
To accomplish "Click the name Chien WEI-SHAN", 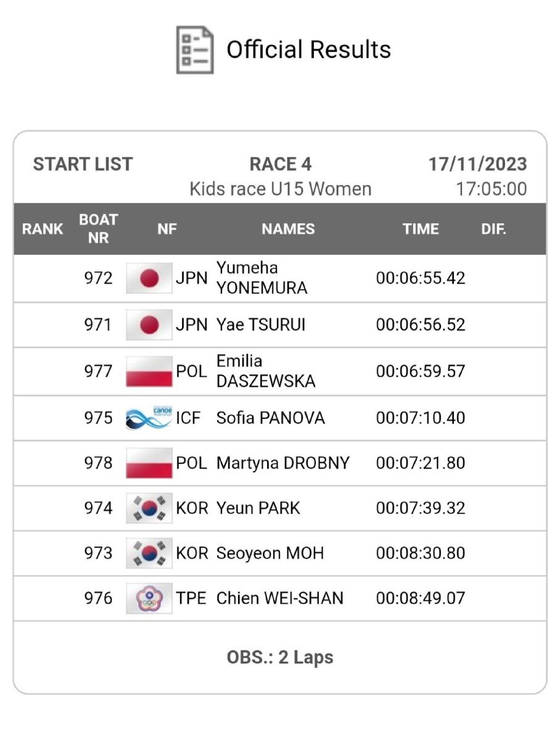I will click(x=279, y=598).
